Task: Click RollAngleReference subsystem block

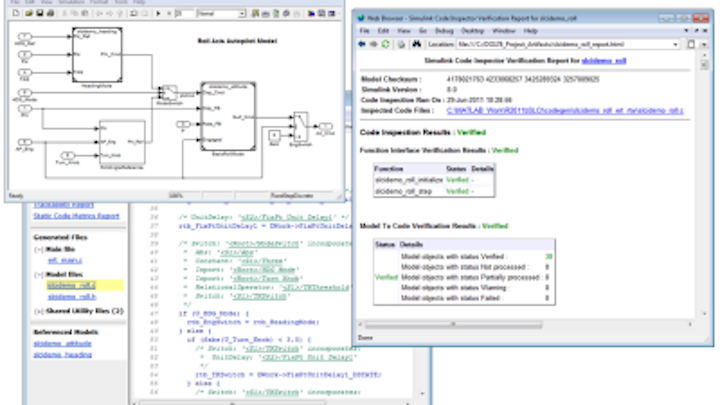Action: point(122,142)
